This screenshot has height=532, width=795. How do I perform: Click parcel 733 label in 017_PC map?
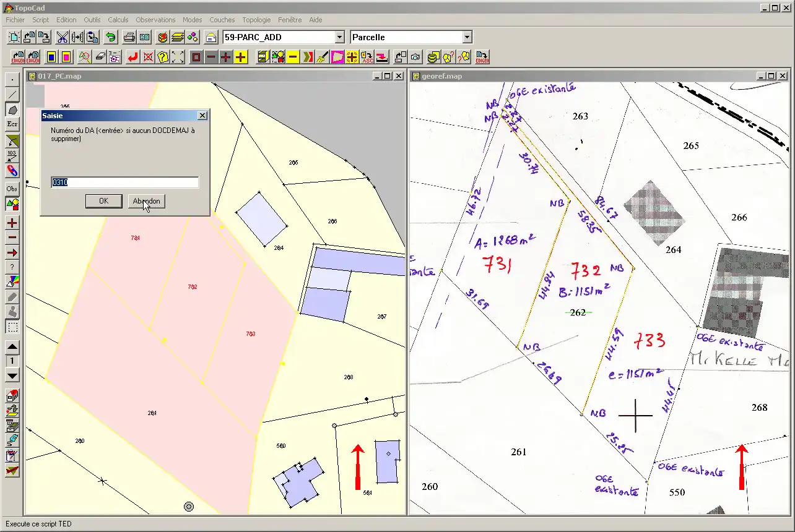pos(251,333)
